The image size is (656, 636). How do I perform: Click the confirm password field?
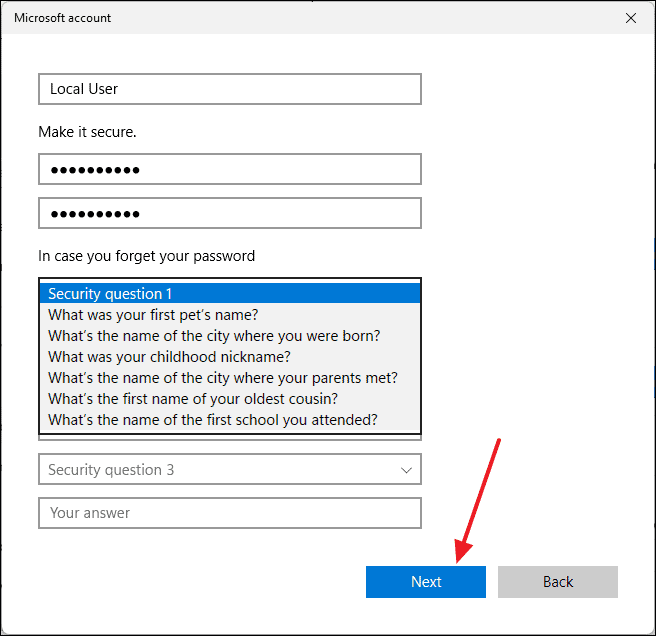(x=230, y=213)
